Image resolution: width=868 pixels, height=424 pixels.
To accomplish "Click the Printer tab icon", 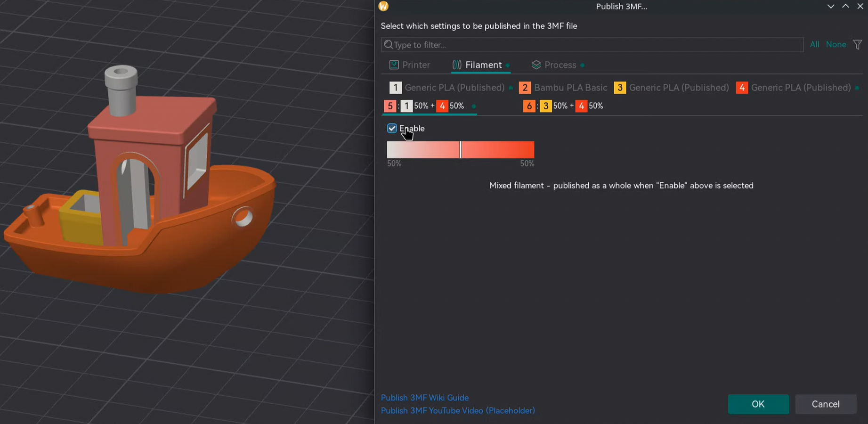I will [x=394, y=65].
